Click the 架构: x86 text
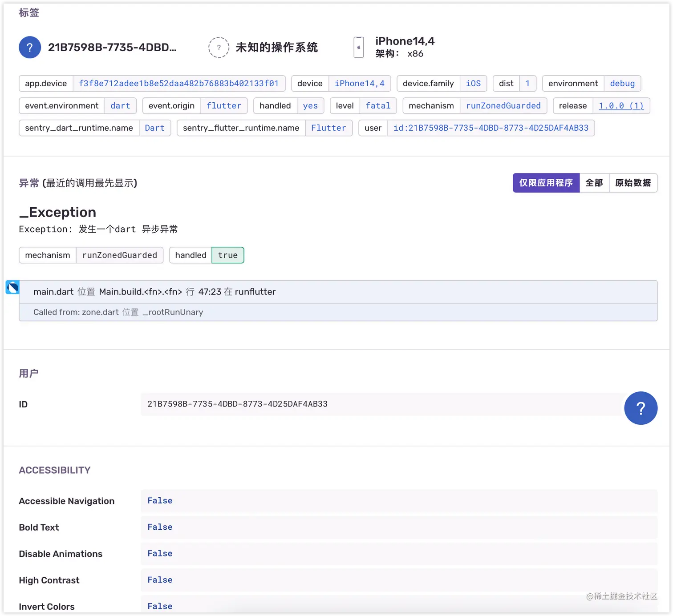673x616 pixels. (x=399, y=54)
